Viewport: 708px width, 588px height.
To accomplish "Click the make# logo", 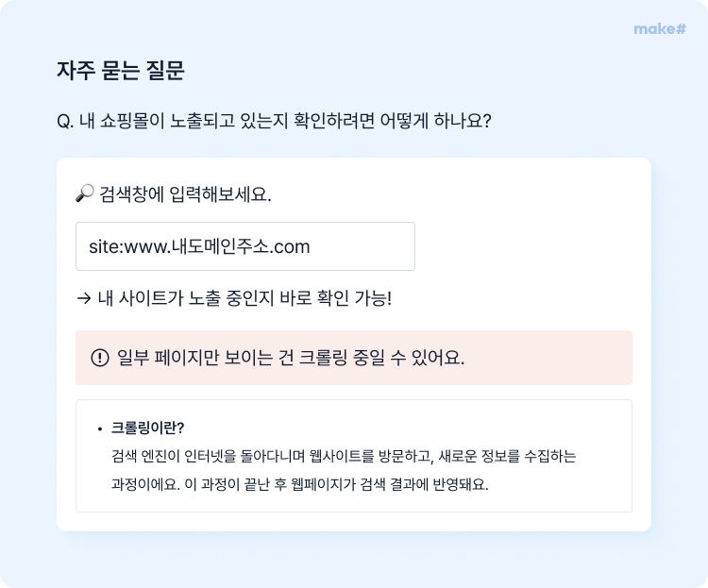I will [660, 29].
